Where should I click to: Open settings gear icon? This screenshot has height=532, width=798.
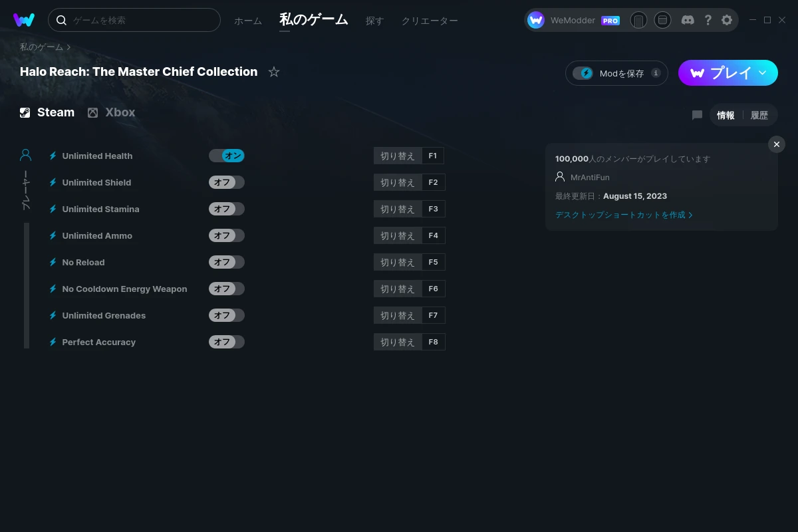point(727,20)
